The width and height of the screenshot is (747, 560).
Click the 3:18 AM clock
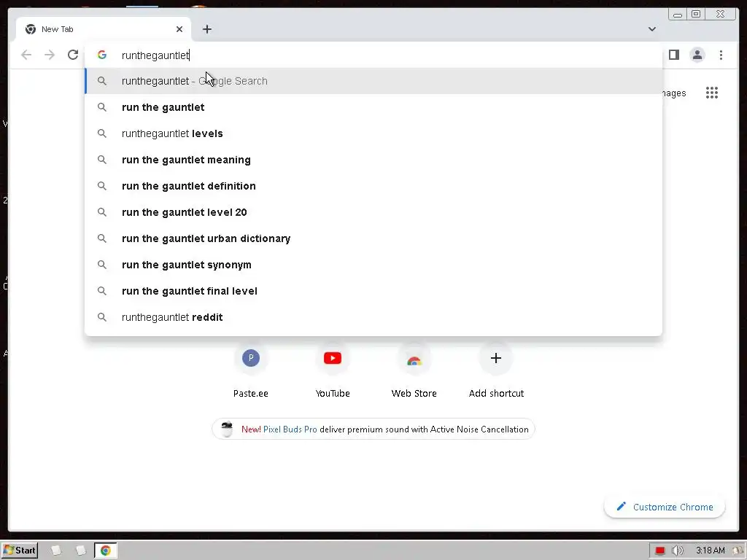pos(711,551)
